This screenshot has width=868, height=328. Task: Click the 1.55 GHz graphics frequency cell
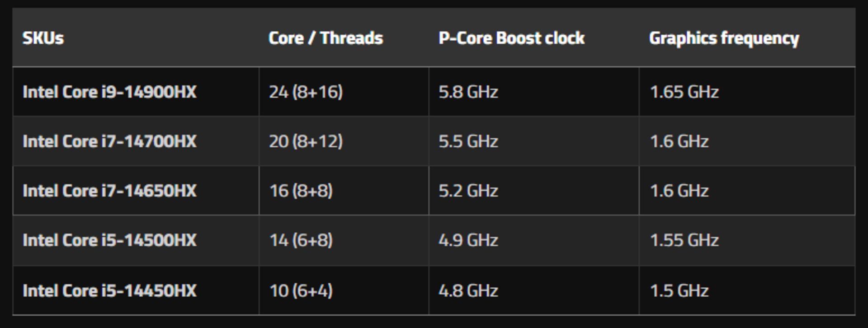click(x=684, y=240)
